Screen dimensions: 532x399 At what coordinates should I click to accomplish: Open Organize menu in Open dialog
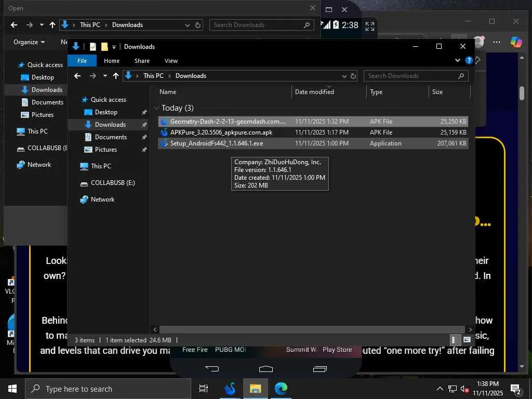[x=29, y=42]
